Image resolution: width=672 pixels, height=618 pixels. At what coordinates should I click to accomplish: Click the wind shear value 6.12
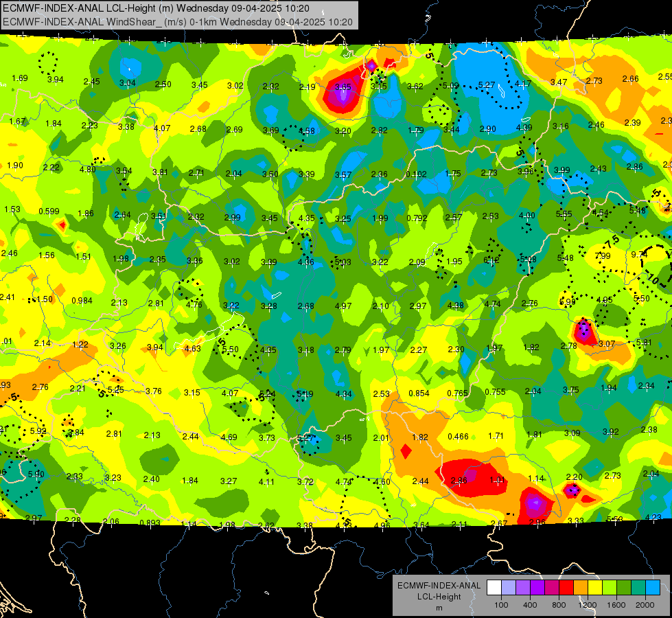[491, 260]
